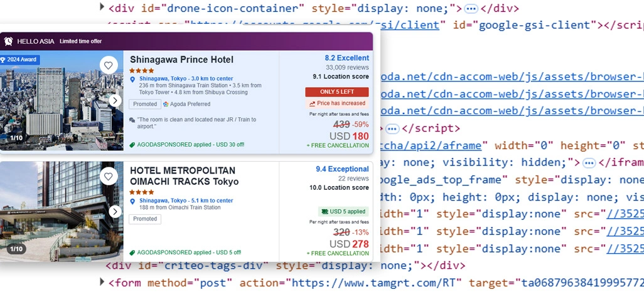Image resolution: width=644 pixels, height=292 pixels.
Task: Click the star rating under Hotel Metropolitan
Action: 142,192
